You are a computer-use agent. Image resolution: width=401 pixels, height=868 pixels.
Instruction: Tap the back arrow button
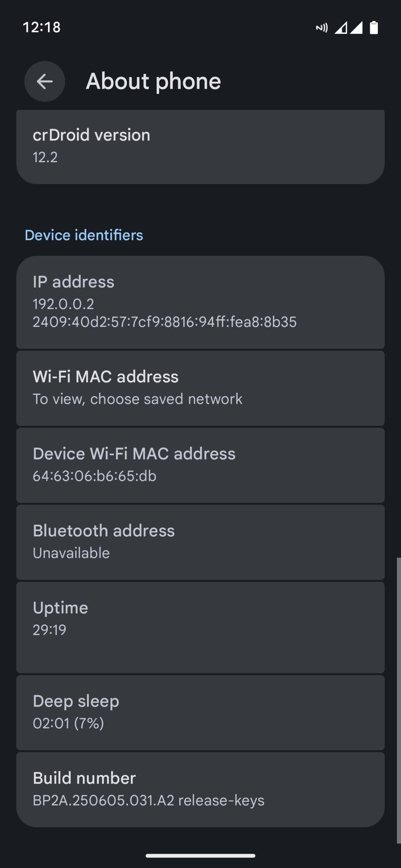(x=44, y=81)
